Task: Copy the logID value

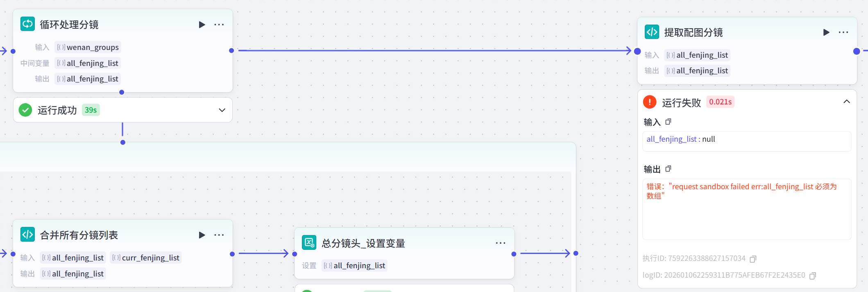Action: tap(813, 276)
